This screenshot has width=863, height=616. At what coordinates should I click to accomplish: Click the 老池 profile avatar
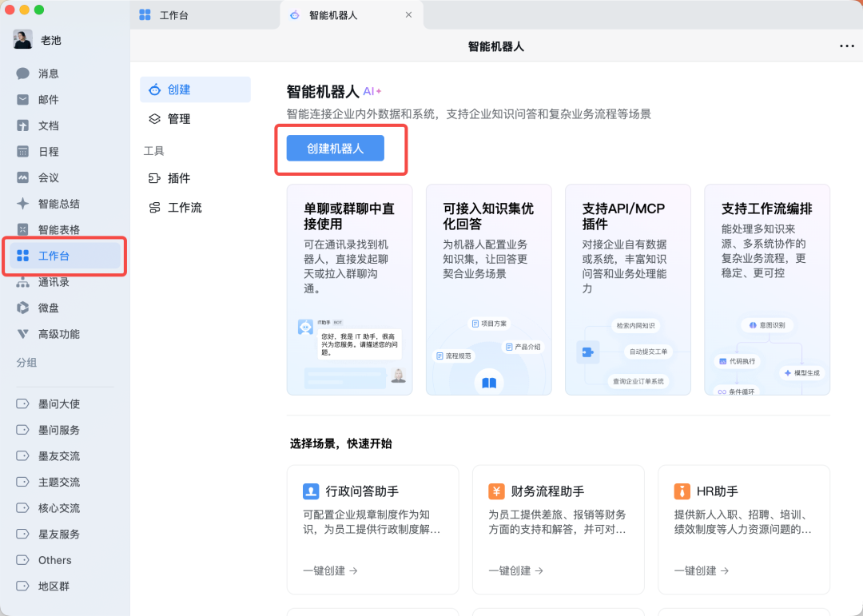click(23, 40)
